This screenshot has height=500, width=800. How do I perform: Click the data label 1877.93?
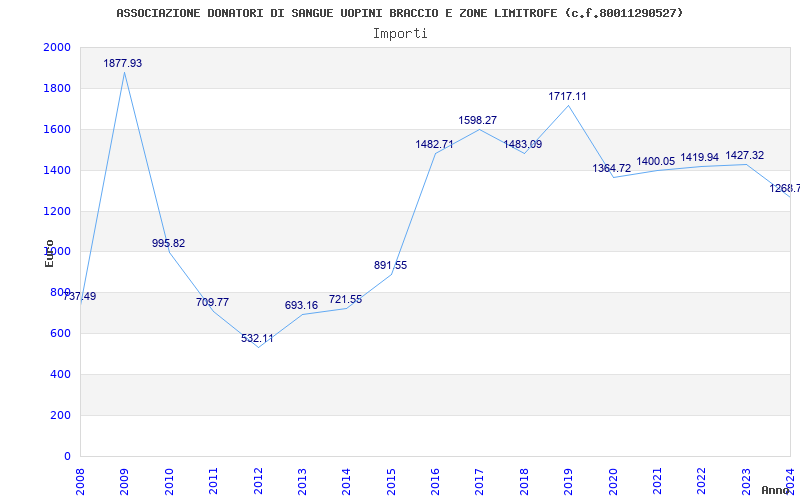coord(122,63)
